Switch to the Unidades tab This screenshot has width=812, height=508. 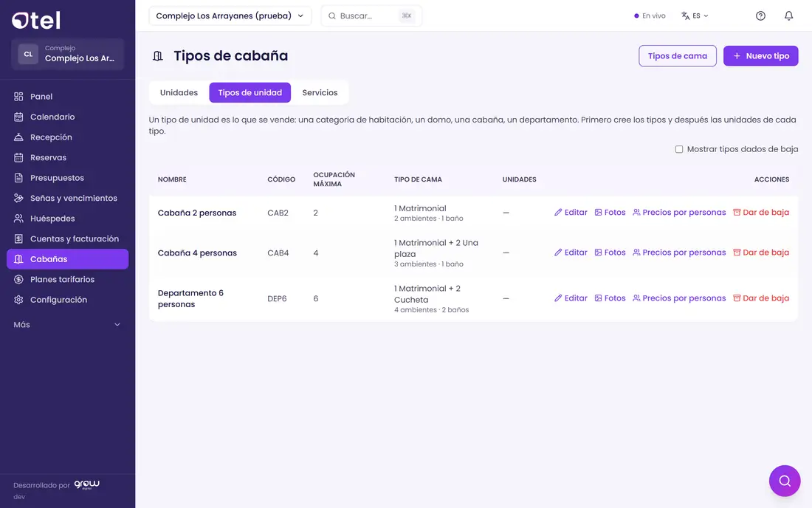[179, 93]
